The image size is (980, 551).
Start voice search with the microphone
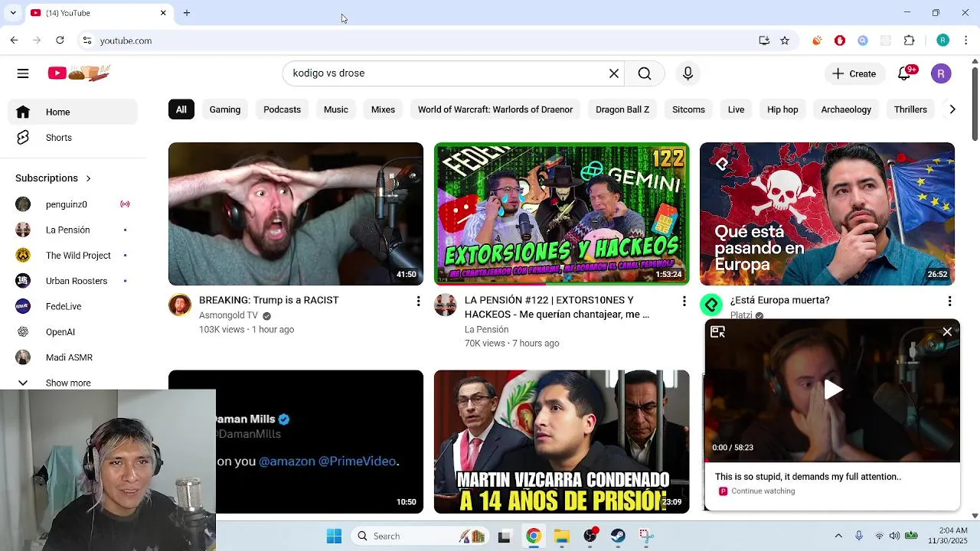click(688, 73)
